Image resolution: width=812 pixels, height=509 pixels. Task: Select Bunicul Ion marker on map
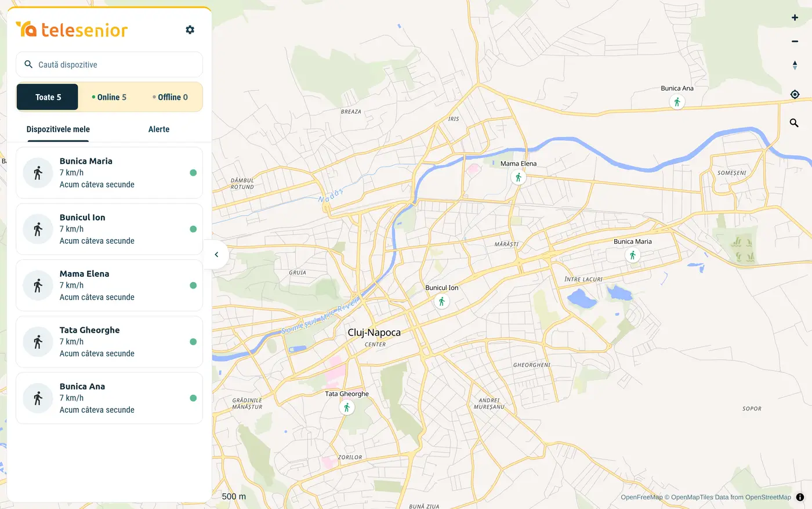(441, 302)
